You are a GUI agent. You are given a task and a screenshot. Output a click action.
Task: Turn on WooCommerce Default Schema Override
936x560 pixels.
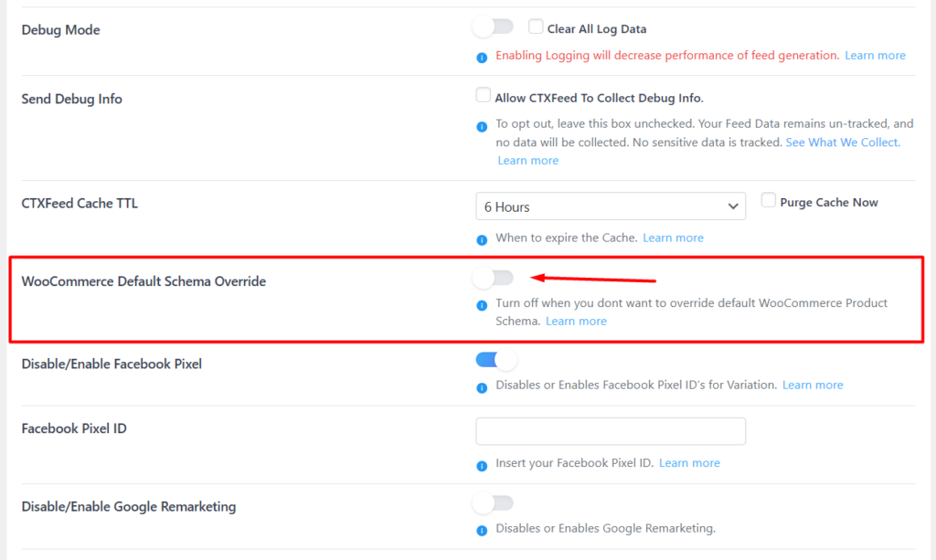[x=493, y=278]
